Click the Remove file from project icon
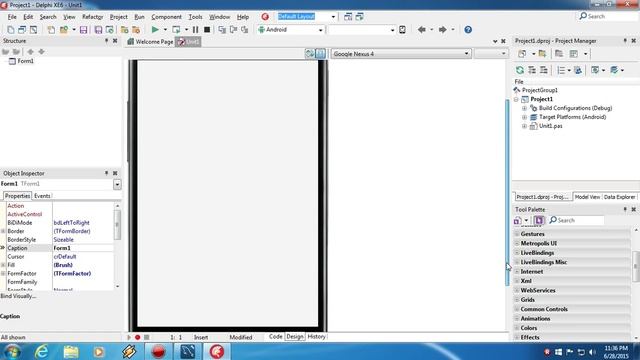 (136, 30)
